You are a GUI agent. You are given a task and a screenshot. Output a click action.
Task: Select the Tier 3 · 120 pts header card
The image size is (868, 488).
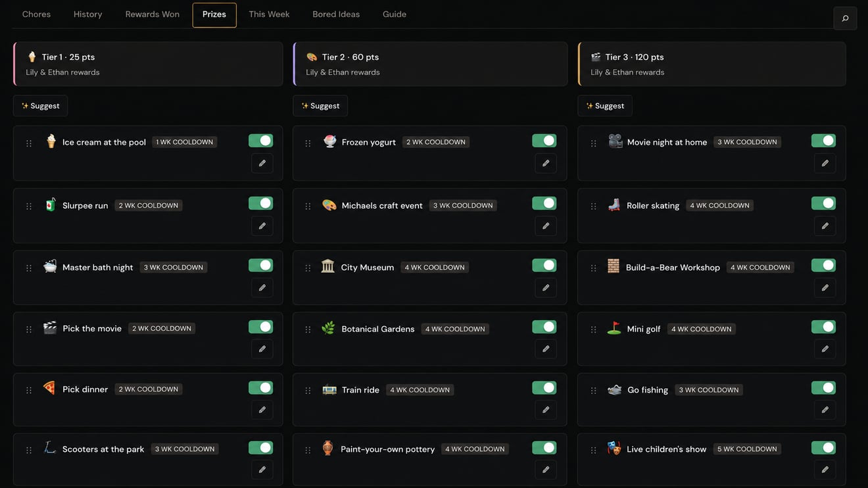coord(711,64)
